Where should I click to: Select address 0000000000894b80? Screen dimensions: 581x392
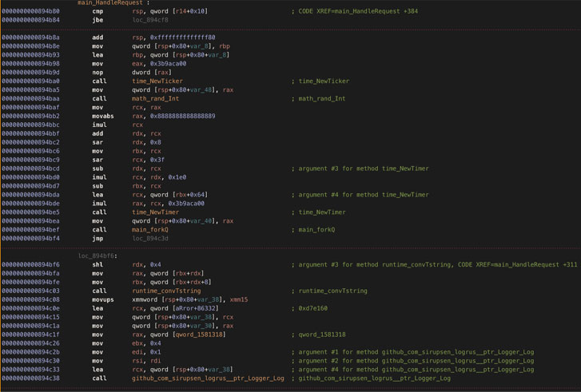coord(30,11)
